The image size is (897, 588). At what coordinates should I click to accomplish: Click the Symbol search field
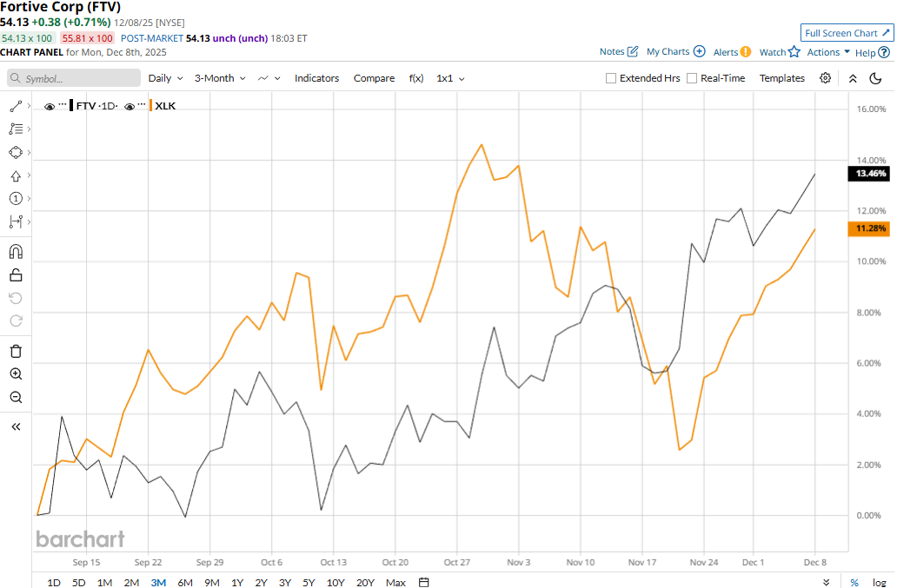pos(74,78)
